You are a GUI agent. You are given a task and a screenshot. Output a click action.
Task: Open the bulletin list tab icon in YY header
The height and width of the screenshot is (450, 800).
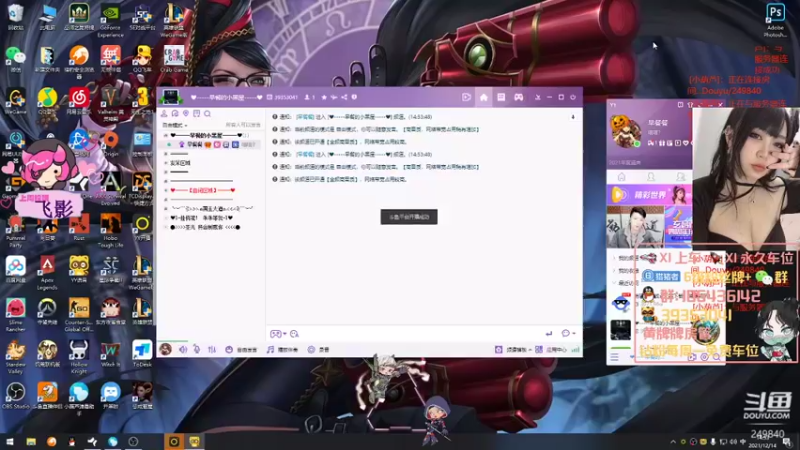coord(501,97)
